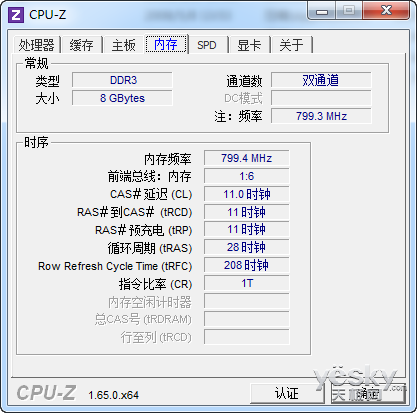This screenshot has height=413, width=417.
Task: Click the 类型 label
Action: 47,81
